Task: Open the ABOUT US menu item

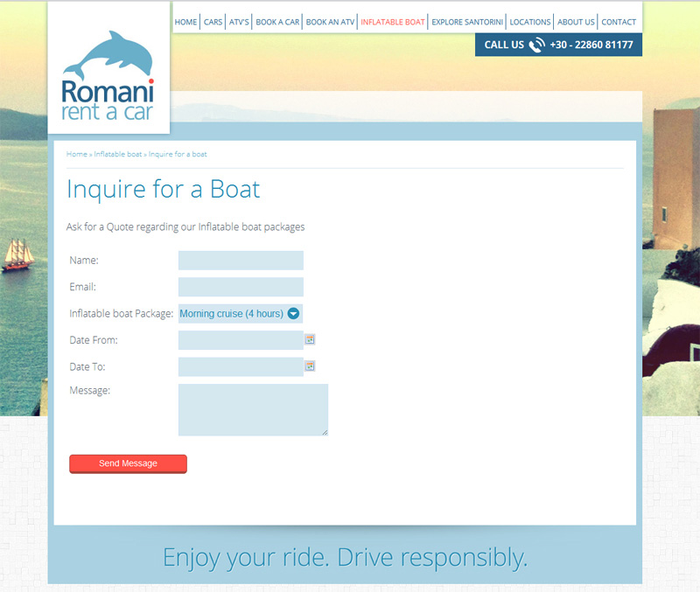Action: [x=576, y=22]
